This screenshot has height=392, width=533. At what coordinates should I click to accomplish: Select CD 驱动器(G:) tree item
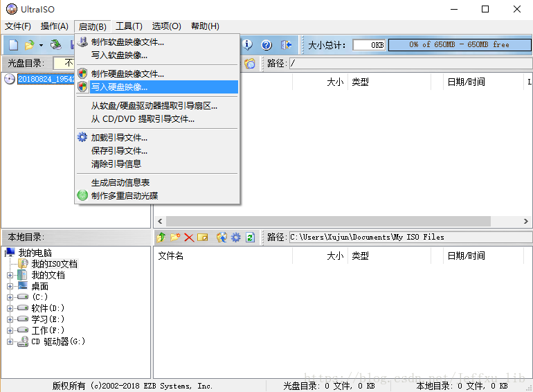[58, 341]
